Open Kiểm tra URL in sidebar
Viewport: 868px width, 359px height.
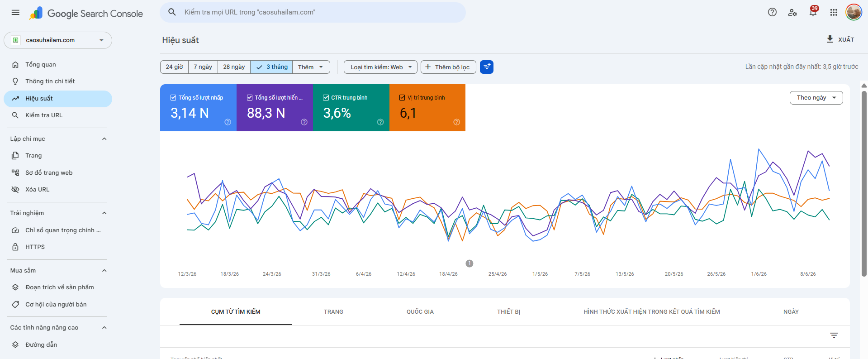(x=58, y=115)
